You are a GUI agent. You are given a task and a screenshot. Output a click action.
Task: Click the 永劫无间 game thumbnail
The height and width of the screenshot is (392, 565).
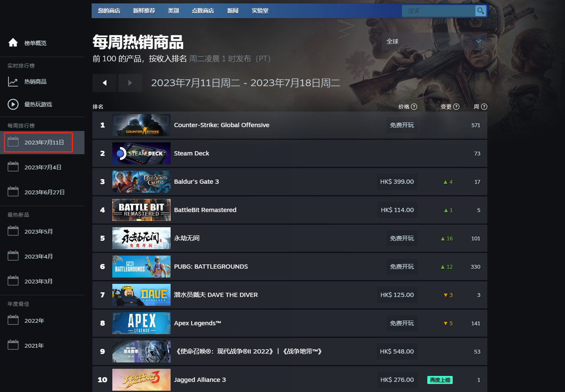(x=141, y=238)
